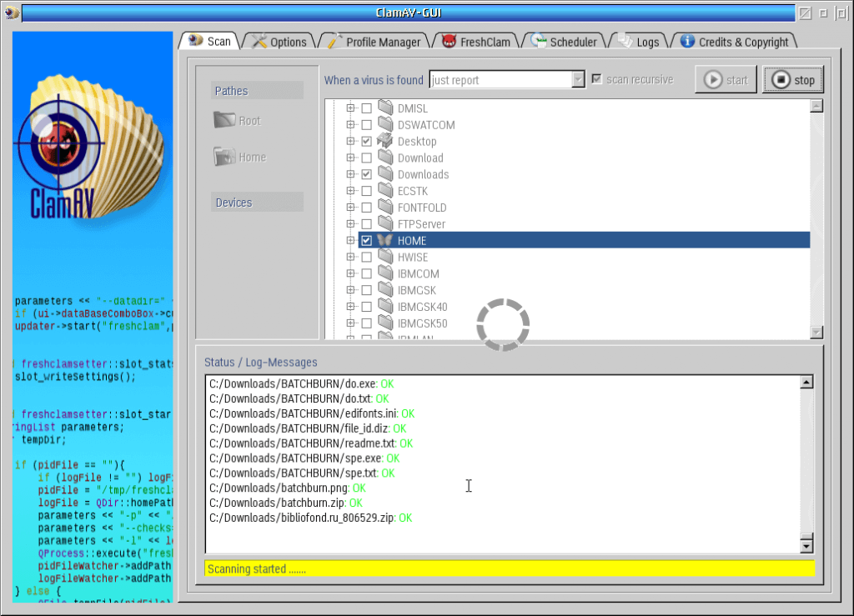854x616 pixels.
Task: Enable the FTPServer folder checkbox
Action: click(366, 224)
